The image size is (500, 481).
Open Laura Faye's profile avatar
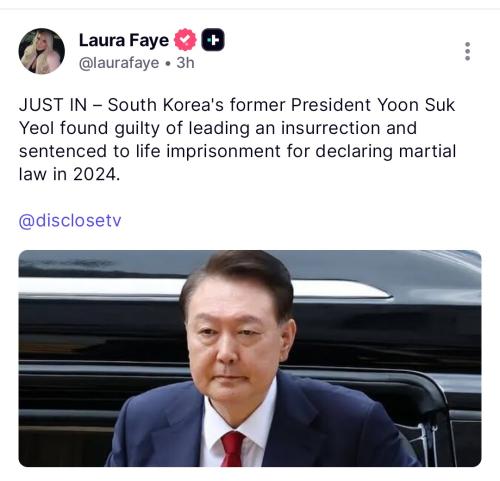pos(42,51)
